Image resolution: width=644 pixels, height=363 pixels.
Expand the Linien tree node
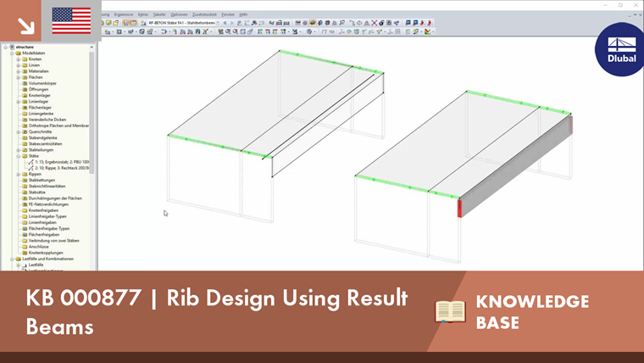pos(18,65)
